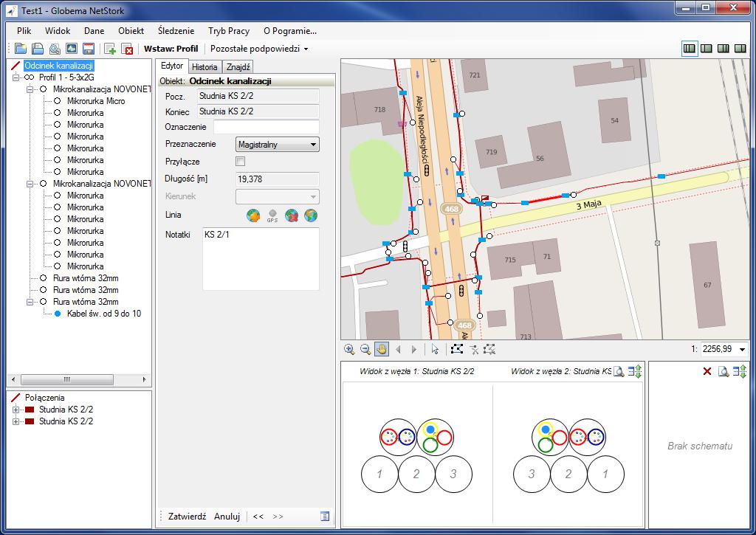Select the layout with one left panel
Screen dimensions: 756x535
click(707, 48)
